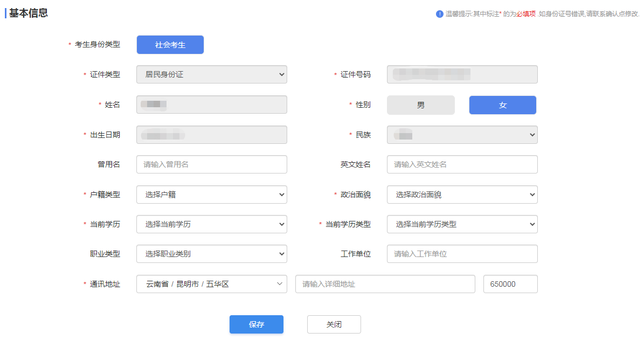Focus the 曾用名 input field

click(212, 164)
